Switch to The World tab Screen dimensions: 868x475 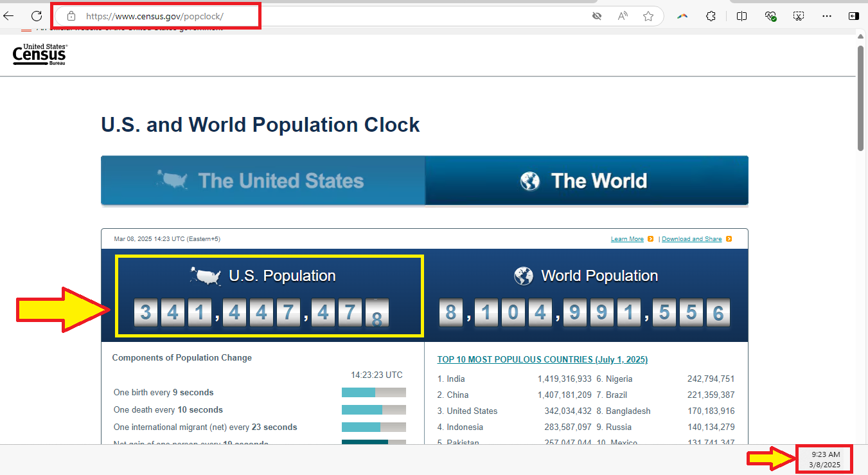pos(587,181)
